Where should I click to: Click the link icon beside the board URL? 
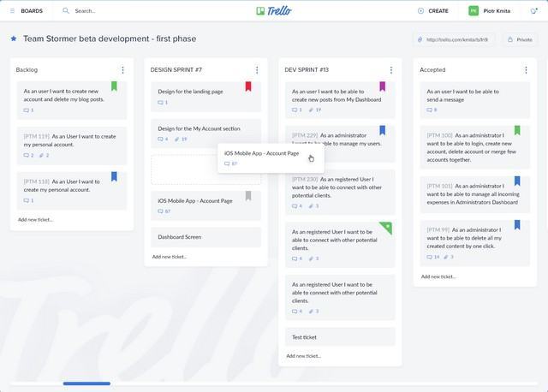(420, 39)
